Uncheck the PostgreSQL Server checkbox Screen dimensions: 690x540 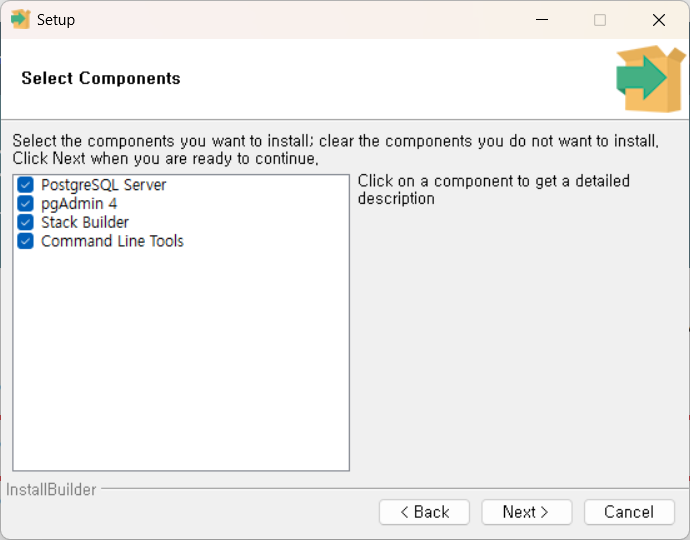pos(25,185)
